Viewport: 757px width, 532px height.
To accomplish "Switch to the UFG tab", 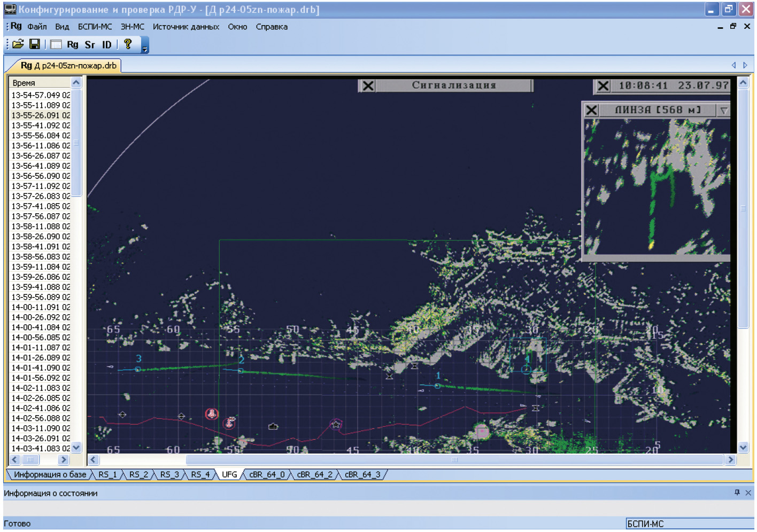I will pos(229,474).
